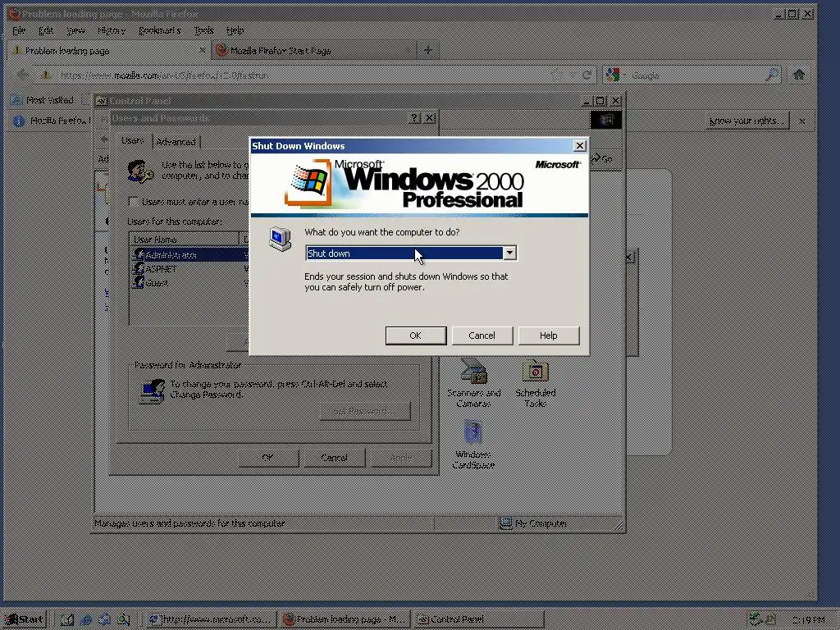
Task: Dismiss the Know your rights notification bar
Action: point(802,121)
